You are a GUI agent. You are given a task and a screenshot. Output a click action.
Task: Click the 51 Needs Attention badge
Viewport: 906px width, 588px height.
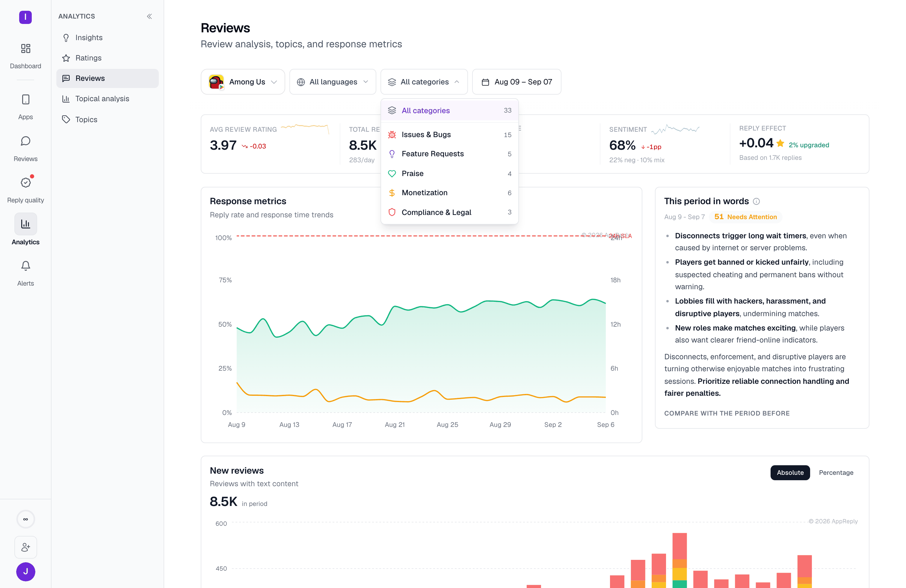(745, 217)
